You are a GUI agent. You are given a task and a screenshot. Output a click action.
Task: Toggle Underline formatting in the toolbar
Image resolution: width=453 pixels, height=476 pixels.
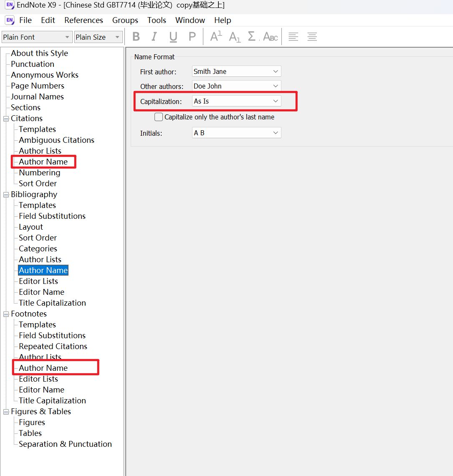173,37
